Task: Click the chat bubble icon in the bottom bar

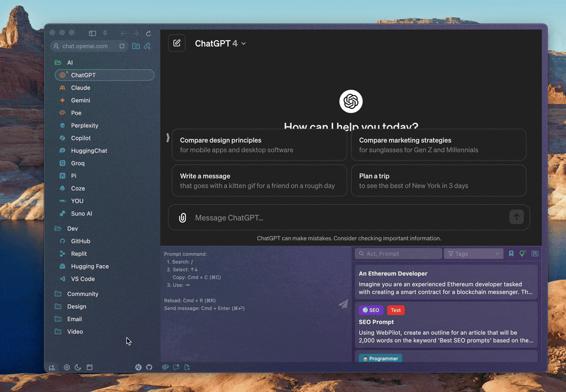Action: click(176, 367)
